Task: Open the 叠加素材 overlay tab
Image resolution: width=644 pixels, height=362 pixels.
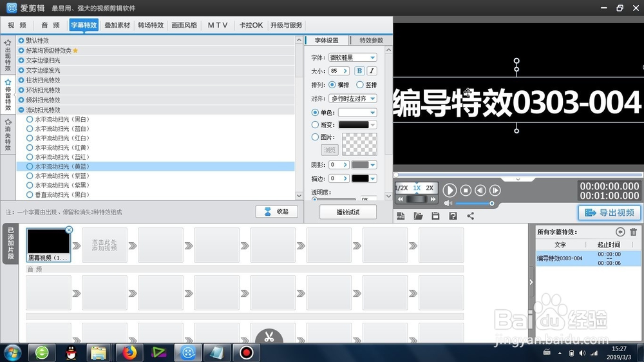Action: (x=117, y=25)
